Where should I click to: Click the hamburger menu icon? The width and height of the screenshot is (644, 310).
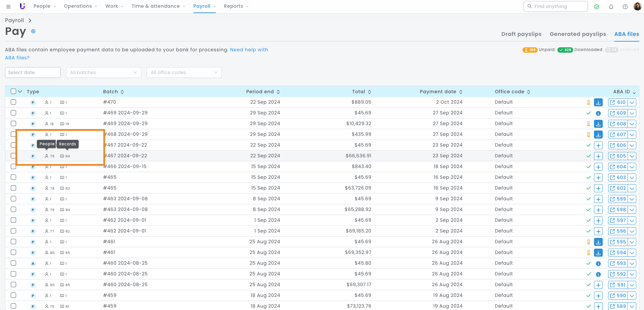[8, 6]
